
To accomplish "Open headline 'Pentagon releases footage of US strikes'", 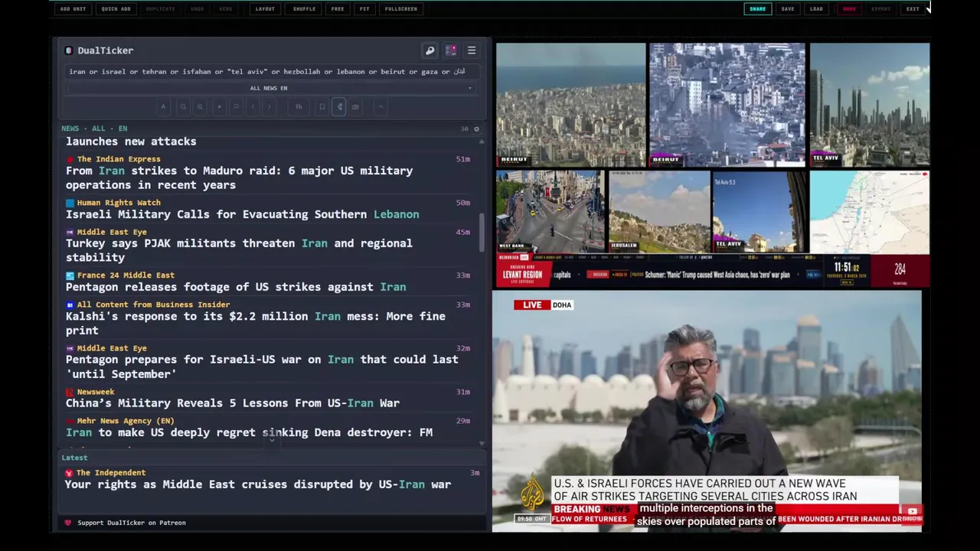I will coord(236,287).
